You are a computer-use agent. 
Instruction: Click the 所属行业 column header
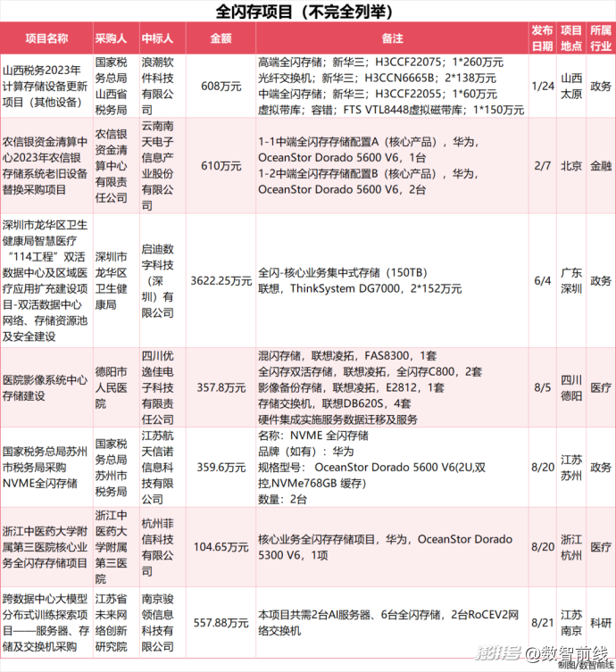point(601,39)
